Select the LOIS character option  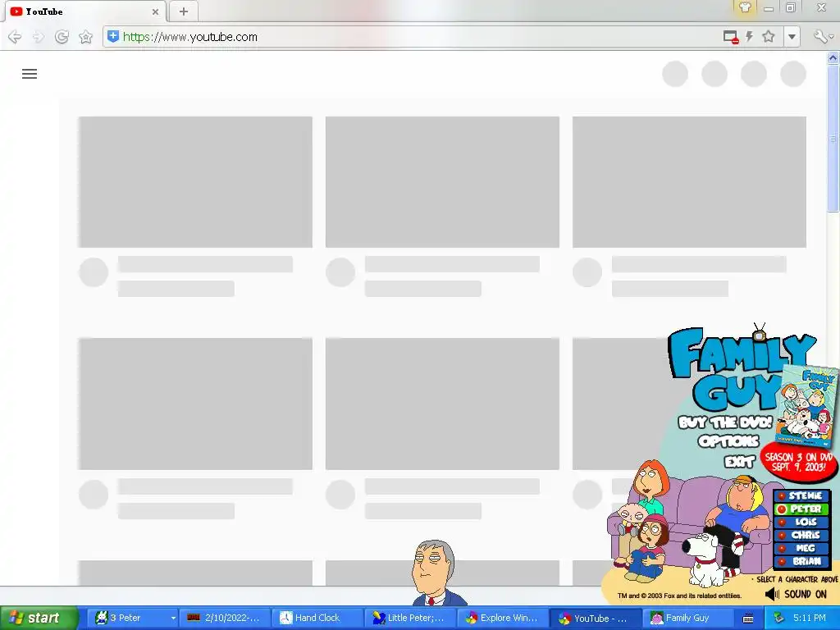click(x=801, y=522)
